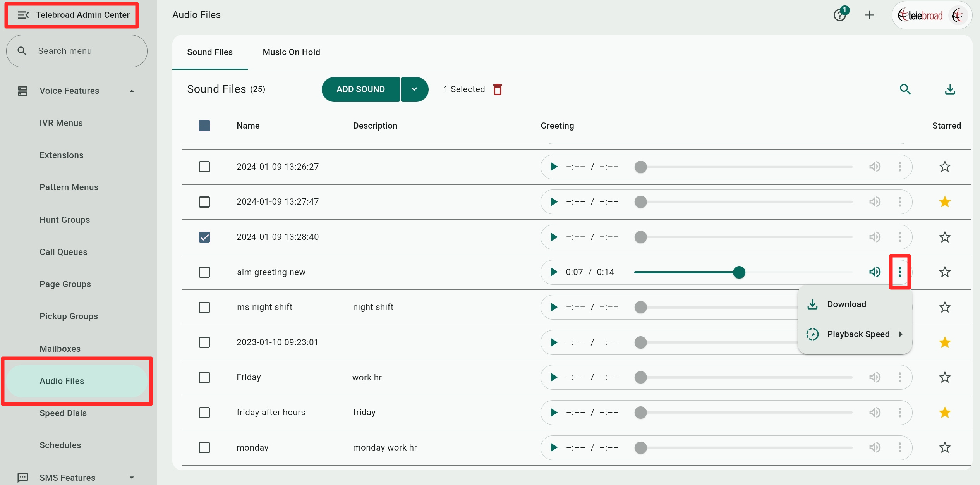Open three-dot menu for monday row
Screen dimensions: 980x485
[899, 447]
